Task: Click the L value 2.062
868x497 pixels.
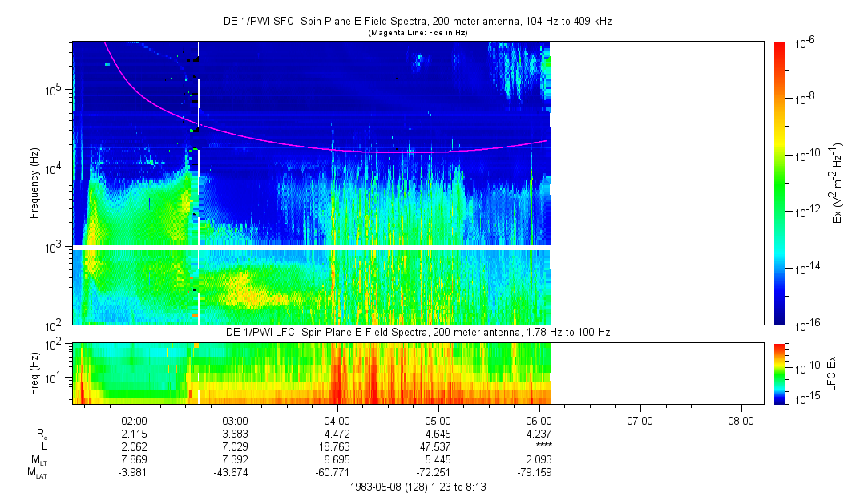Action: [x=134, y=446]
